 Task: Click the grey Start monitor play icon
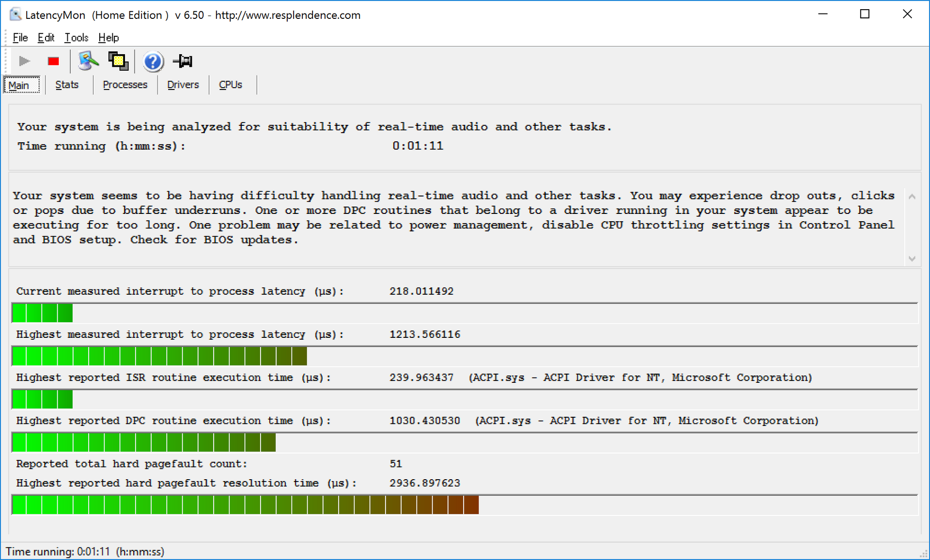pyautogui.click(x=24, y=61)
